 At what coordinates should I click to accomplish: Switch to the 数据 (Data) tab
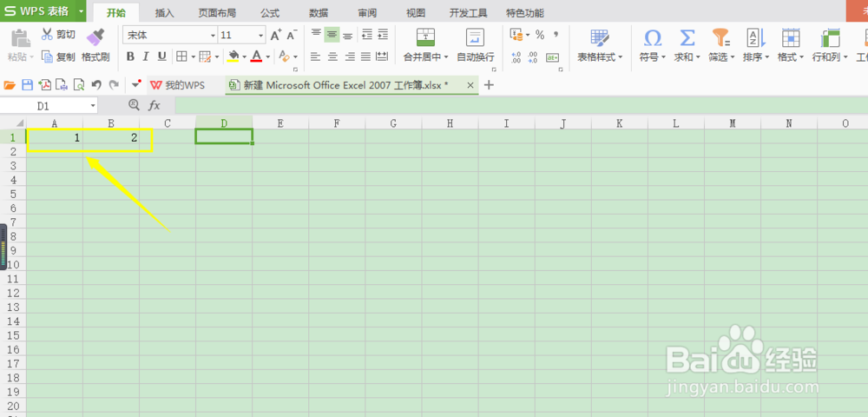coord(319,13)
